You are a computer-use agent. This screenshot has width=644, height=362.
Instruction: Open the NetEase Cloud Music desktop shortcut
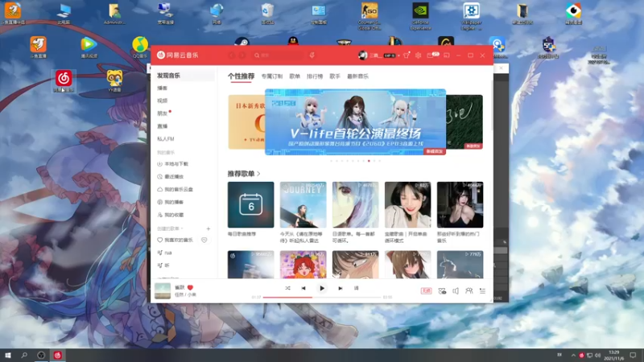pyautogui.click(x=64, y=81)
